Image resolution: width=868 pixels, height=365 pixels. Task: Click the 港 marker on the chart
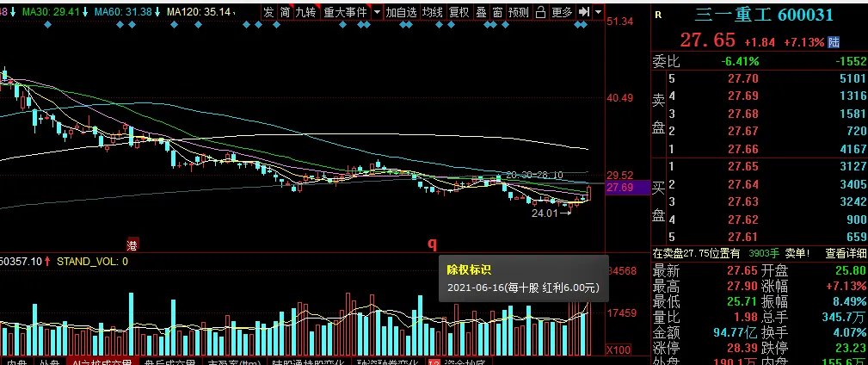(132, 243)
